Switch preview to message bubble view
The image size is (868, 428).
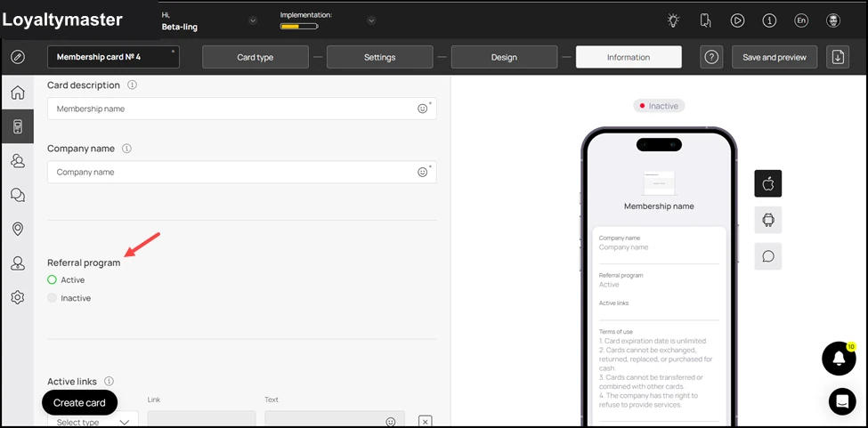tap(767, 256)
